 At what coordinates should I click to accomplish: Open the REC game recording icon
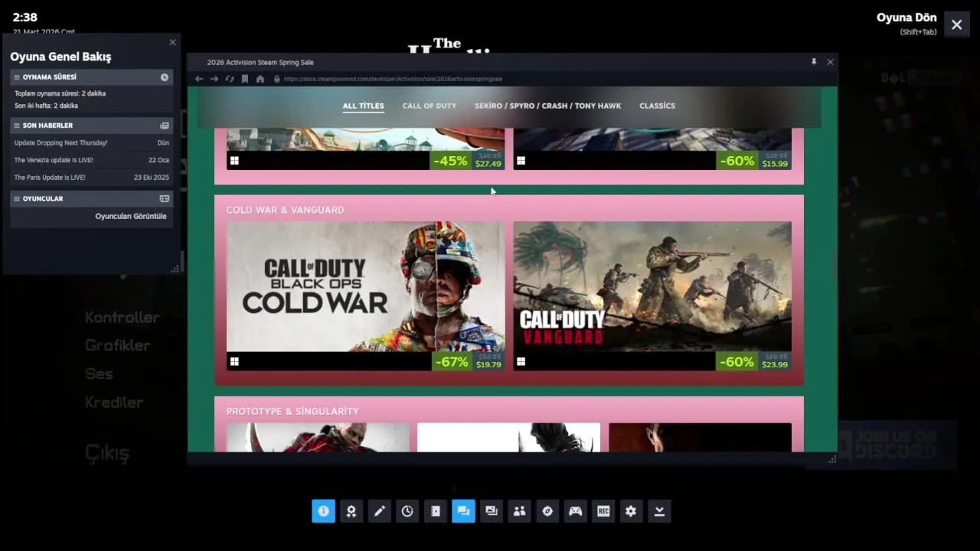(x=603, y=511)
